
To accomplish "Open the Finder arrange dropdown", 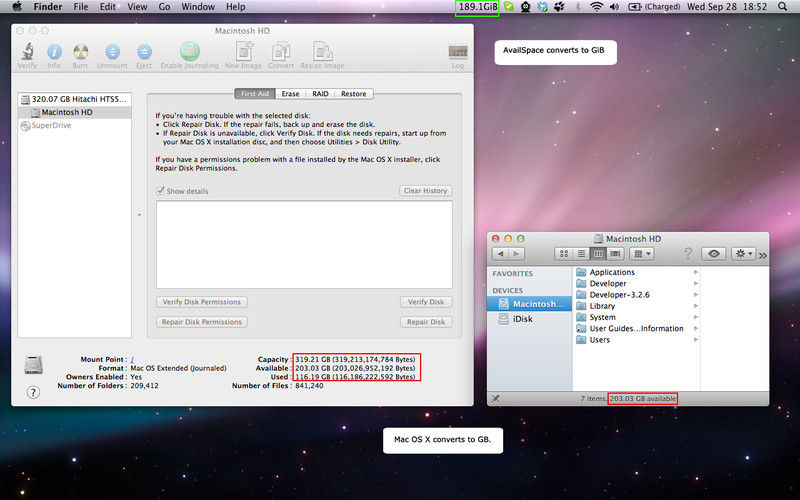I will 642,254.
